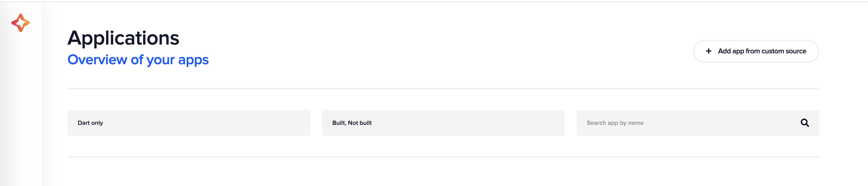868x186 pixels.
Task: Open the 'Dart only' filter dropdown
Action: point(188,123)
